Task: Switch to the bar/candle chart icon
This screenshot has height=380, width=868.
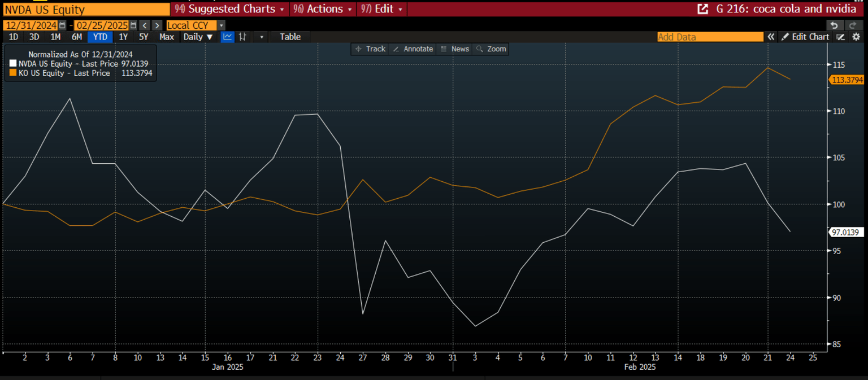Action: (243, 37)
